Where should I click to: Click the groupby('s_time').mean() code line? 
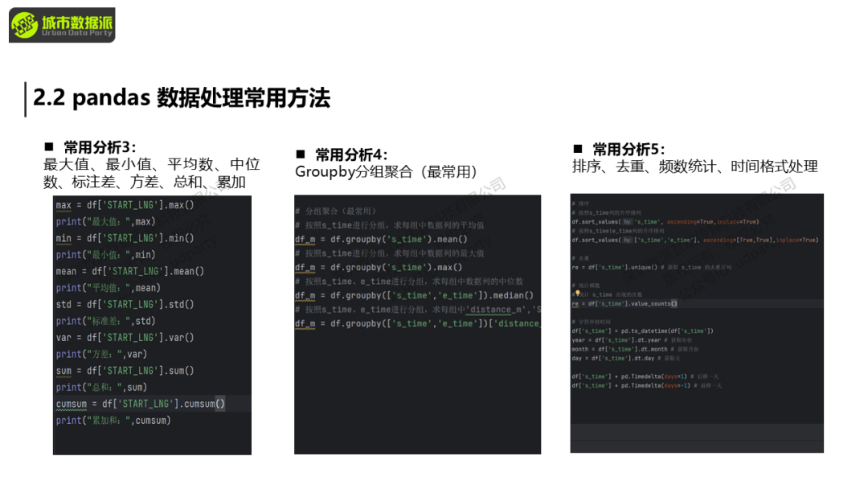coord(381,240)
